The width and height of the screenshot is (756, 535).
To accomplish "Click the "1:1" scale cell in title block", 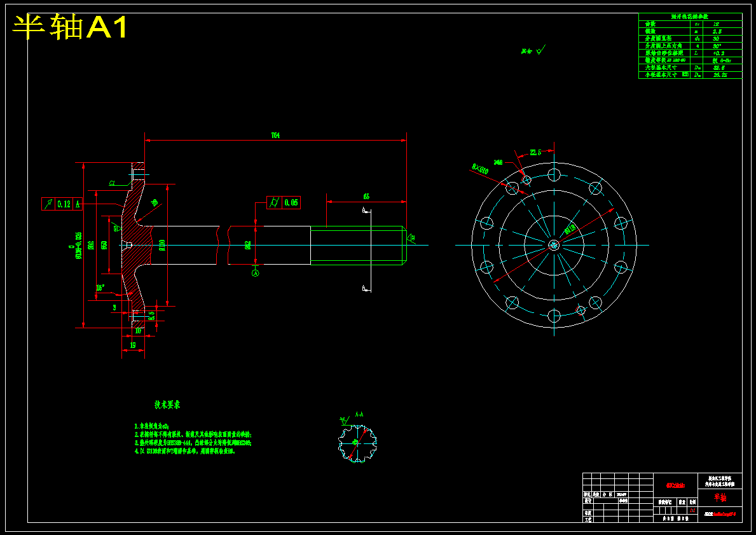I will coord(693,510).
